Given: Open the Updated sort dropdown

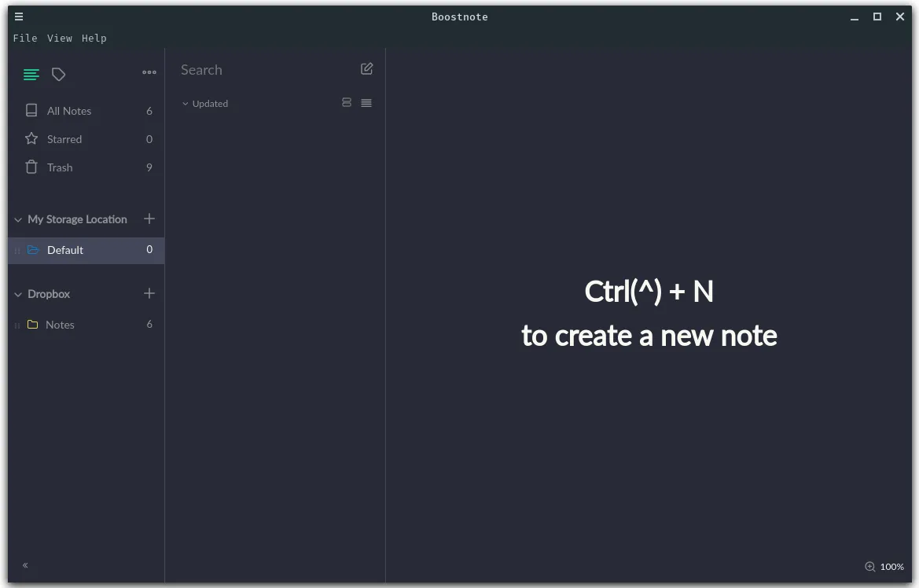Looking at the screenshot, I should pyautogui.click(x=205, y=104).
